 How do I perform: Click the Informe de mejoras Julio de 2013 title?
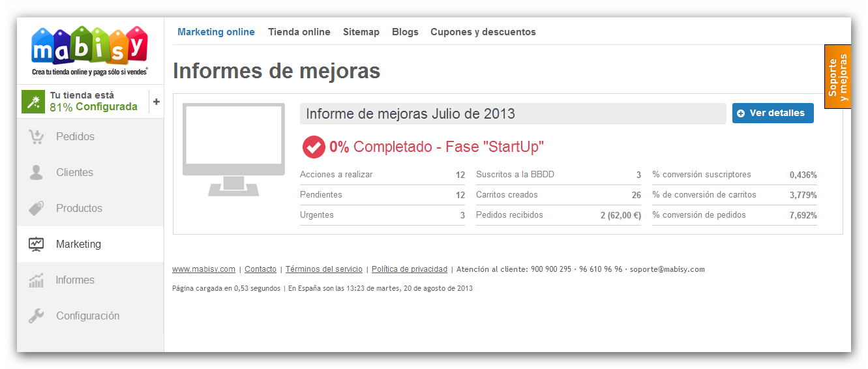click(410, 114)
